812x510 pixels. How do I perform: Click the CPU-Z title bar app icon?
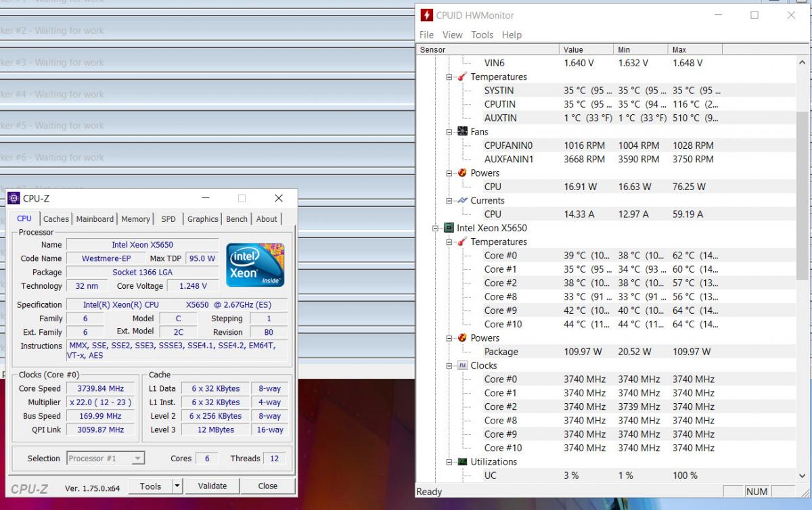click(14, 198)
